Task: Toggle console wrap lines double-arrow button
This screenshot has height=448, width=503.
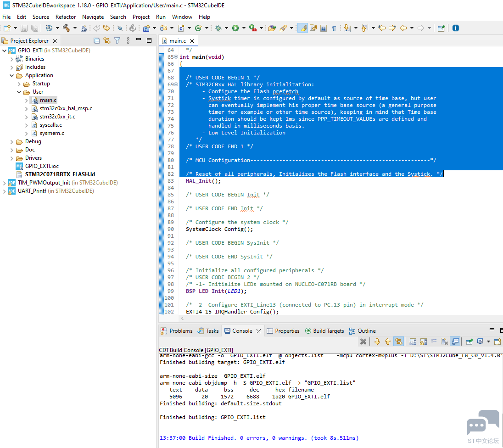Action: pos(398,342)
